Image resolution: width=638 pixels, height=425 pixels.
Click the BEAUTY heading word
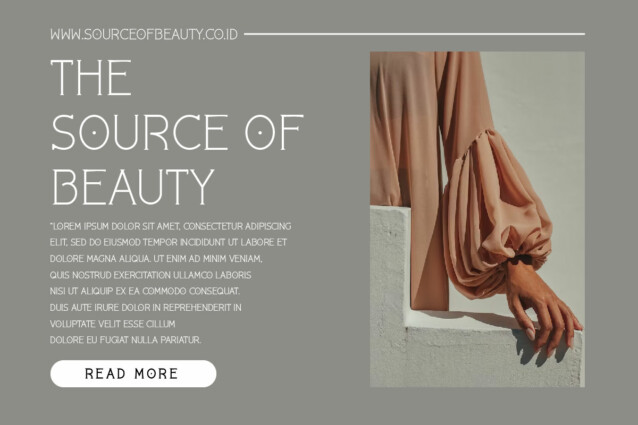(x=133, y=187)
